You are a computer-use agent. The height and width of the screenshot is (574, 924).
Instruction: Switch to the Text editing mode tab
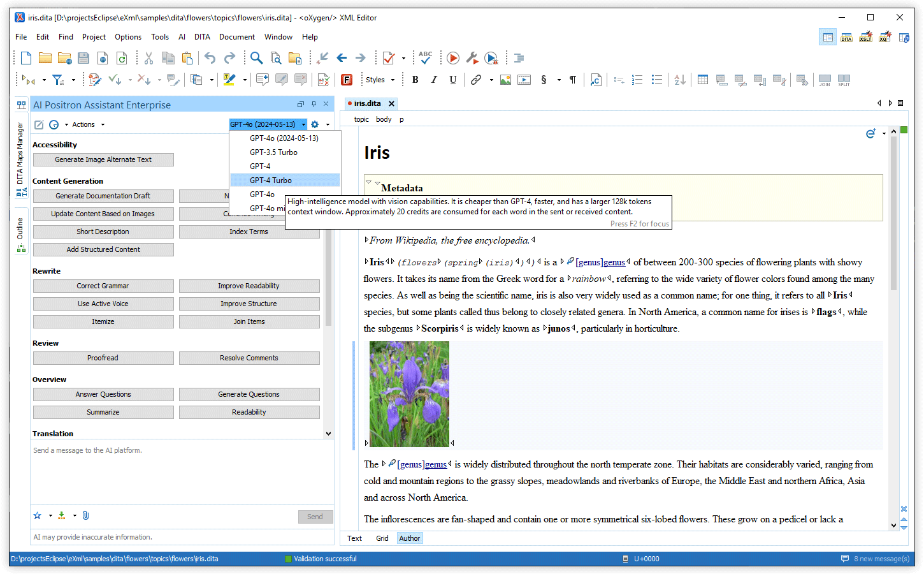(354, 538)
